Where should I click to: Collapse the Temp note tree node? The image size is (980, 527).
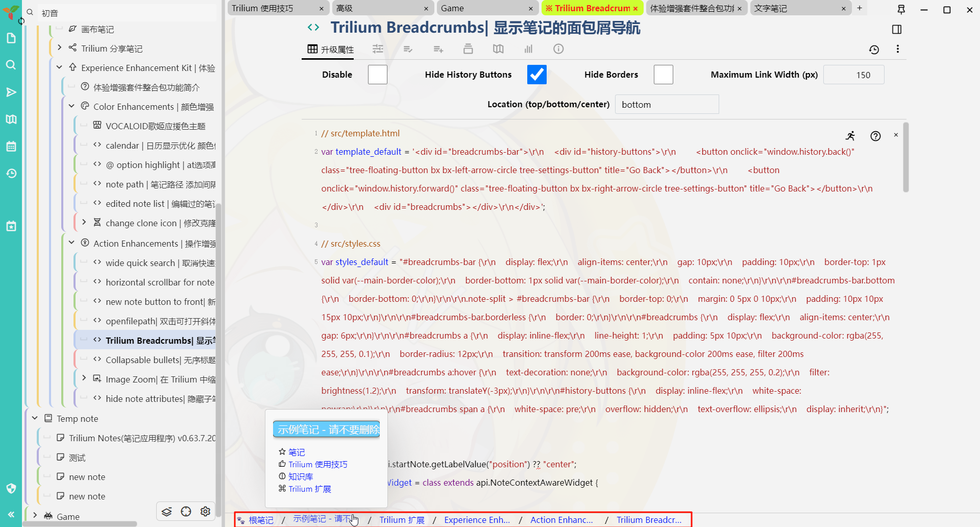click(35, 418)
